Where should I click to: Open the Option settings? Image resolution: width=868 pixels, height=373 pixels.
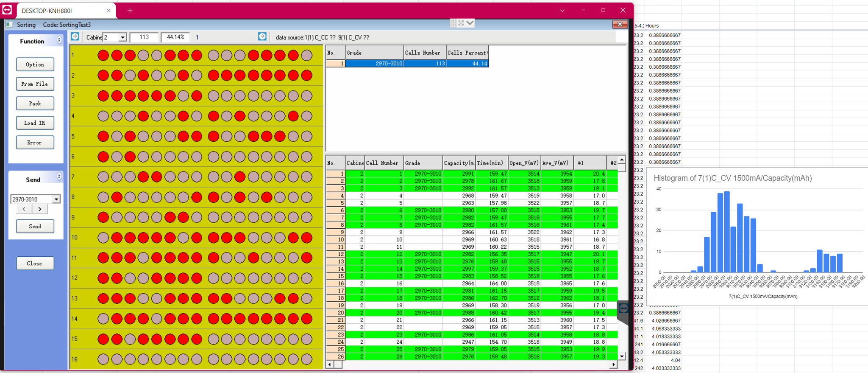(35, 65)
